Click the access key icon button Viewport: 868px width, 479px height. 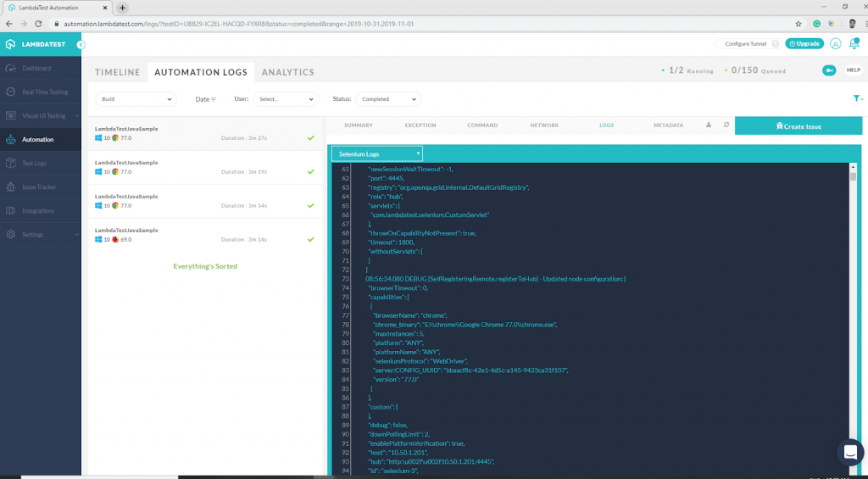(829, 70)
